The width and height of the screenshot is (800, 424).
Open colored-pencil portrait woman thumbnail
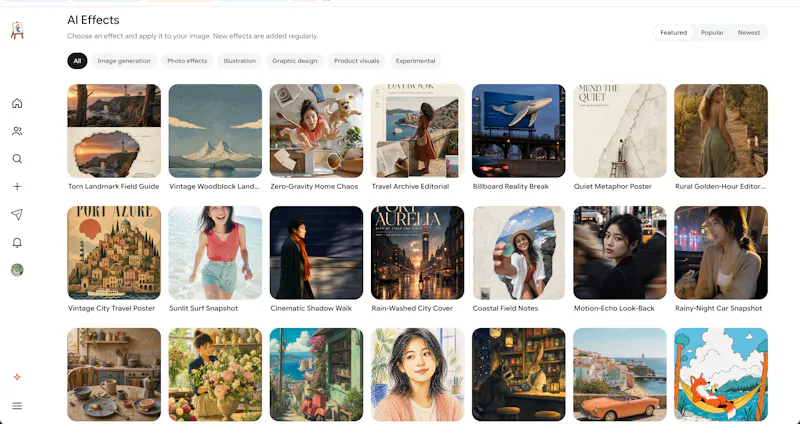tap(417, 375)
